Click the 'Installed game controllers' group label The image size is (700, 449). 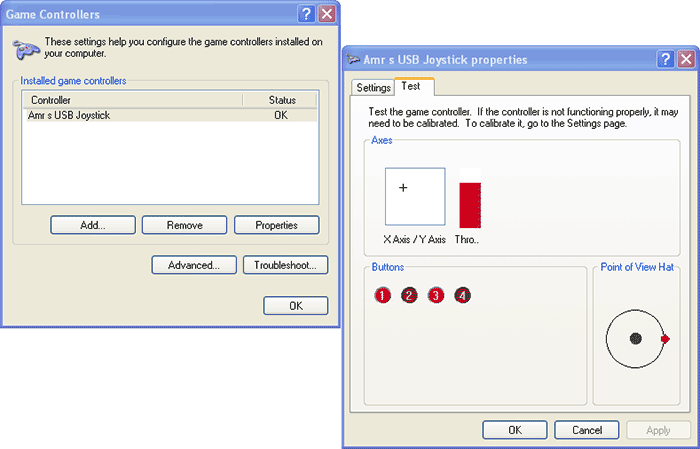73,81
